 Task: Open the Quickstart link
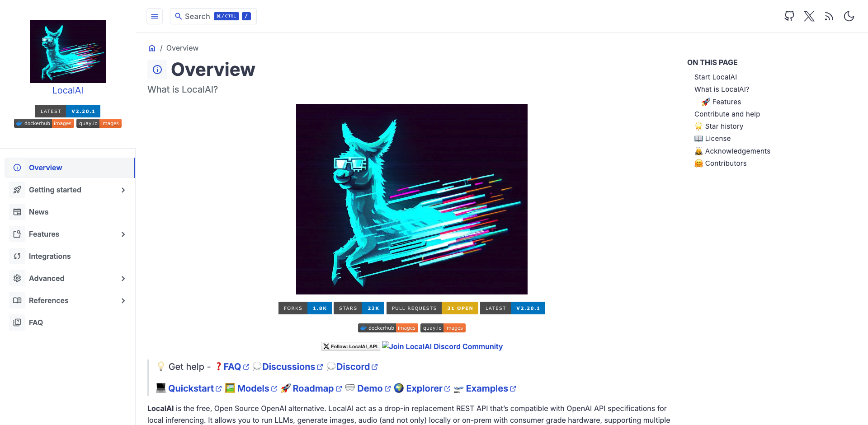pyautogui.click(x=191, y=388)
